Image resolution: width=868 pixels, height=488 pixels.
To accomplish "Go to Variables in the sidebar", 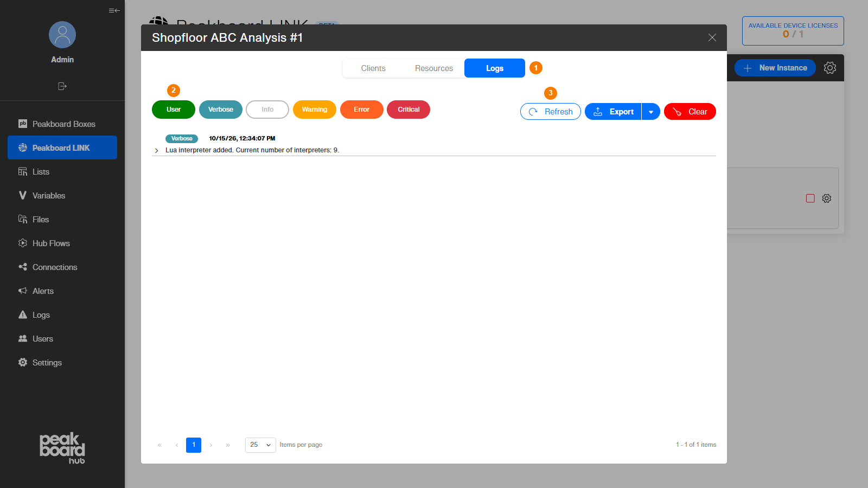I will coord(62,195).
